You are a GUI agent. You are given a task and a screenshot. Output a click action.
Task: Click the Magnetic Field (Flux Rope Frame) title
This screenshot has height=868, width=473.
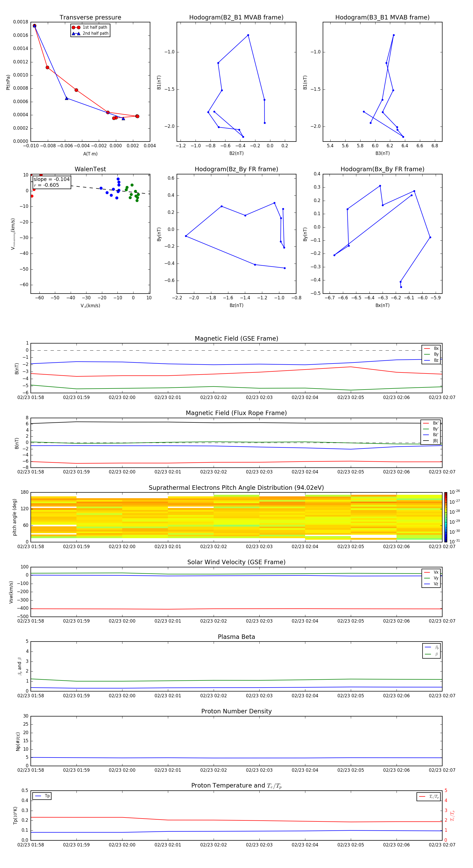pos(236,413)
